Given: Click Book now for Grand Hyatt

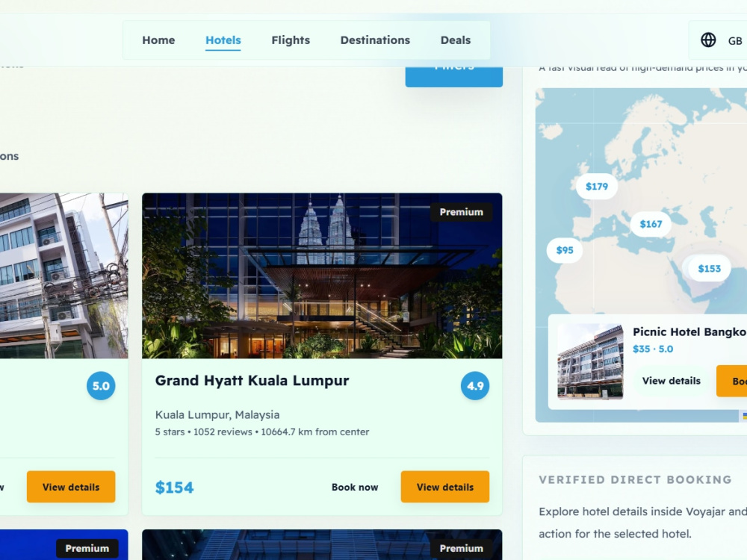Looking at the screenshot, I should click(355, 487).
